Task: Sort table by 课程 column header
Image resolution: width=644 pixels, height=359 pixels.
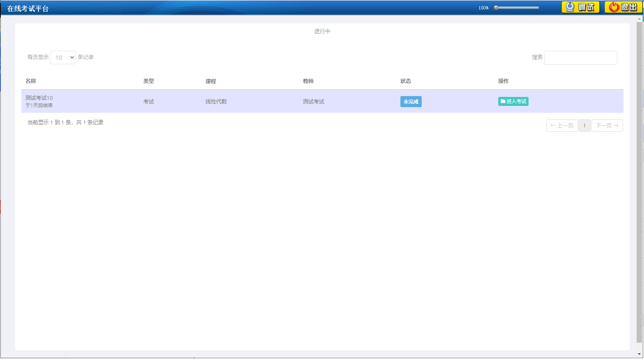Action: 211,81
